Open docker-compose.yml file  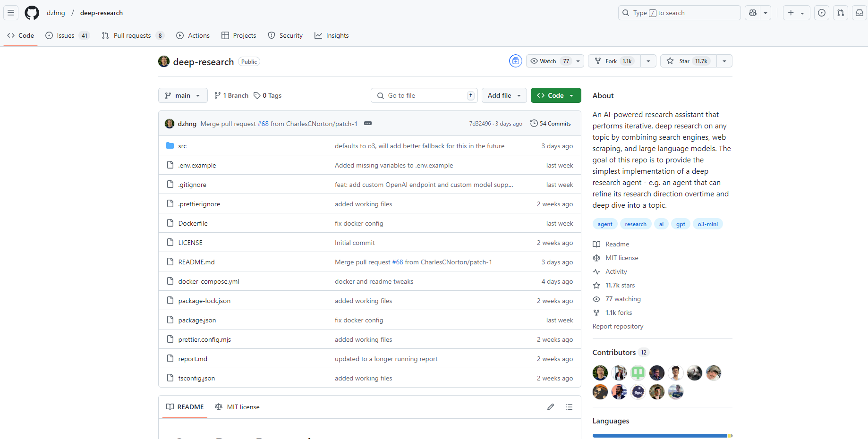point(209,281)
